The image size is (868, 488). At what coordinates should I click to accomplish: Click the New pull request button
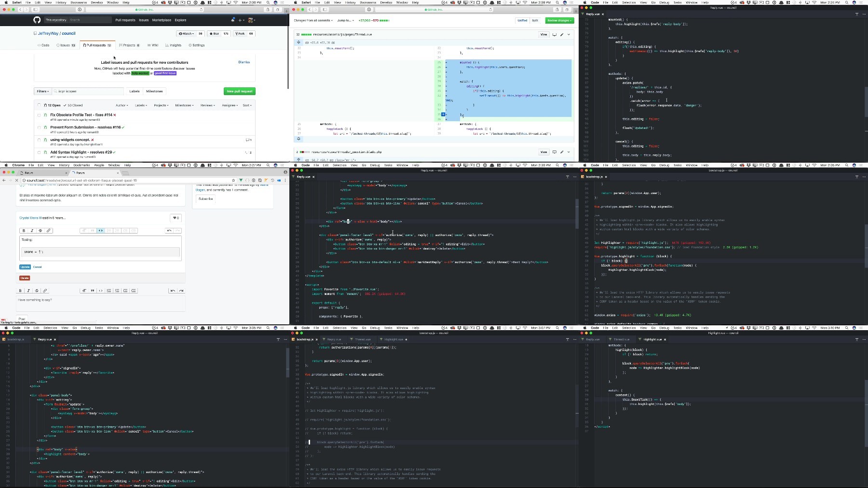[240, 91]
